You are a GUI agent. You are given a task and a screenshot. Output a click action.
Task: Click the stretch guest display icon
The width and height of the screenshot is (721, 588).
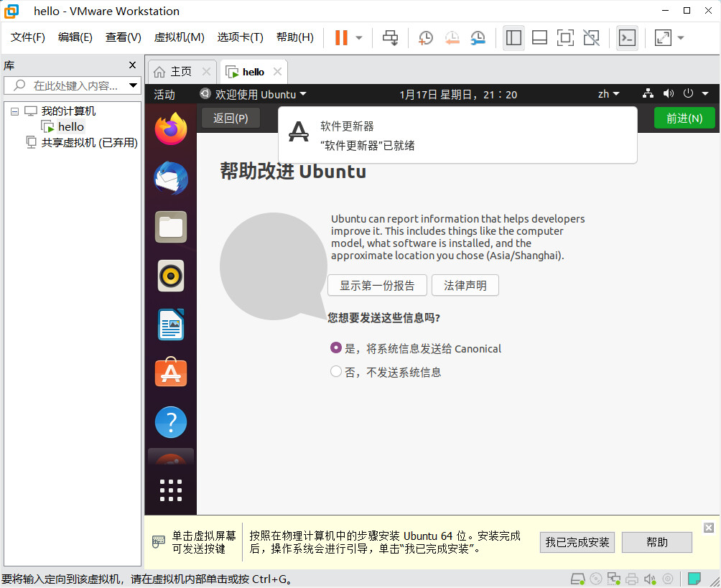point(663,38)
